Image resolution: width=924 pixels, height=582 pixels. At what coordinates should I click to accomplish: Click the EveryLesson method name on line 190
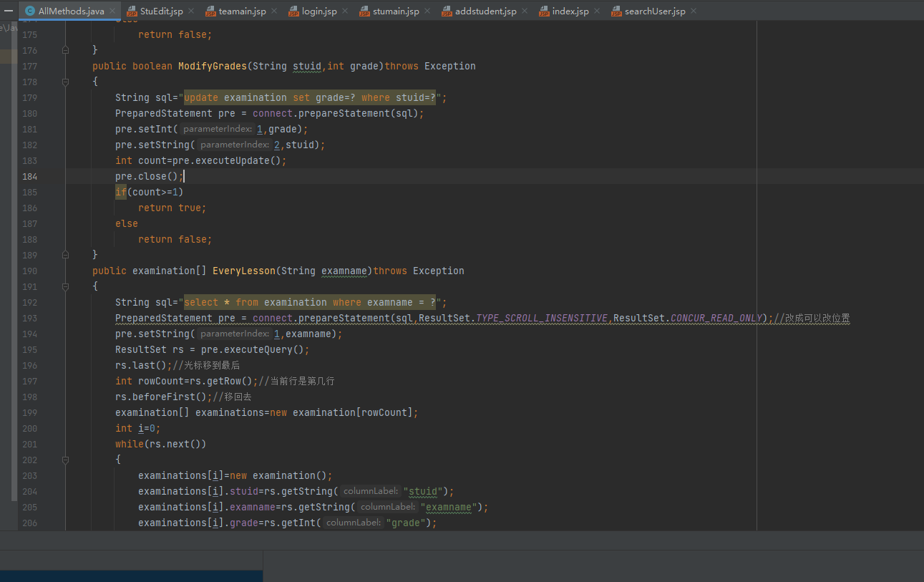coord(244,271)
